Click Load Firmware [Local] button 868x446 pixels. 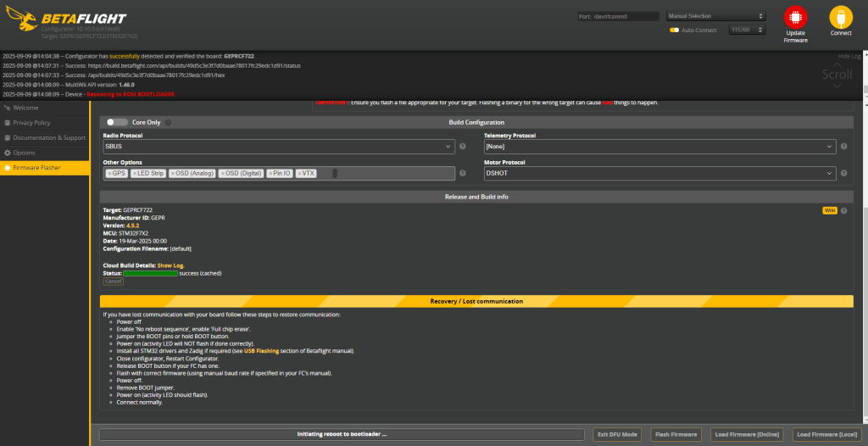[x=827, y=434]
